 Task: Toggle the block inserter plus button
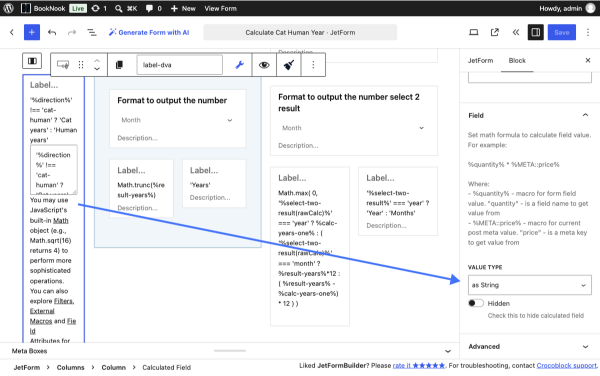[32, 32]
